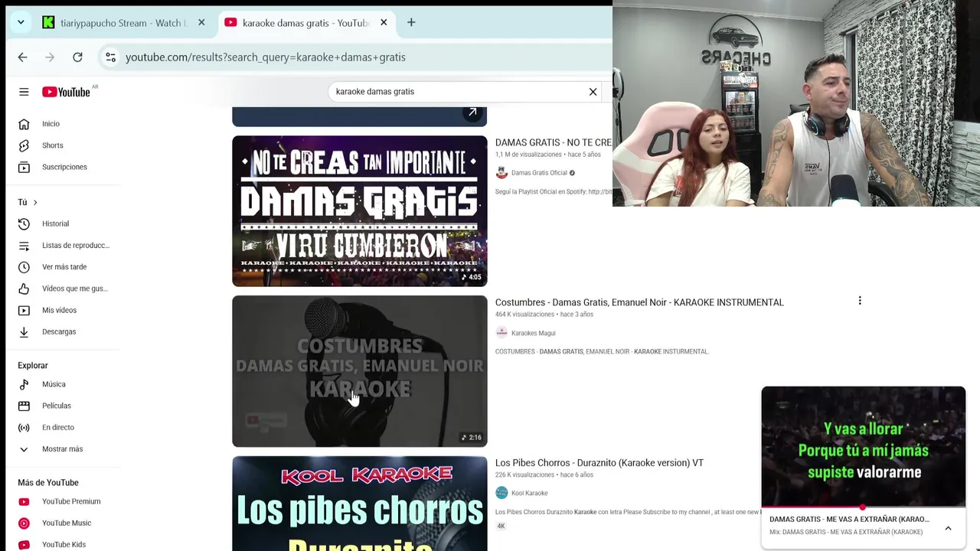This screenshot has width=980, height=551.
Task: Open the Los Pibes Chorros Duraznito title
Action: (599, 463)
